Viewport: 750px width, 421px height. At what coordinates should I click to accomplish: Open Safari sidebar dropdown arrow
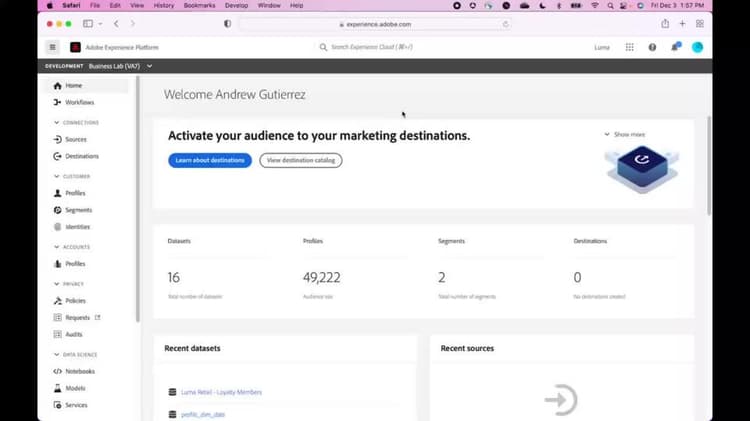pos(100,23)
